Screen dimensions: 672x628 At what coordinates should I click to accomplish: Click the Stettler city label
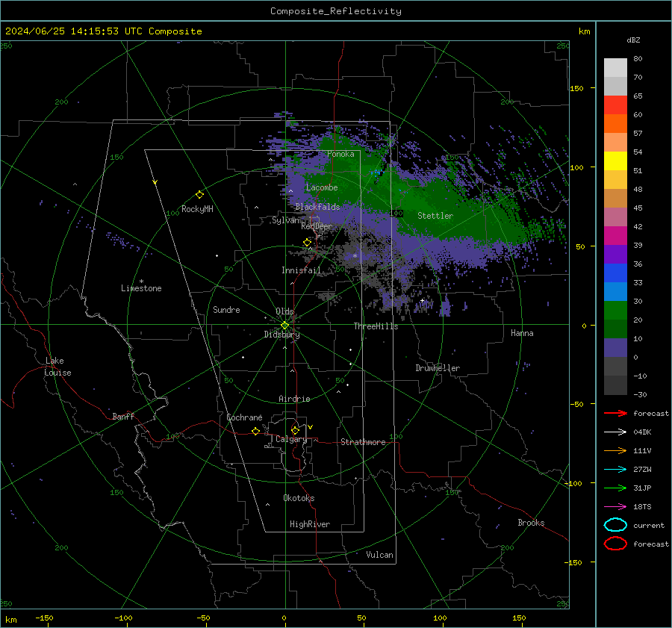(435, 216)
